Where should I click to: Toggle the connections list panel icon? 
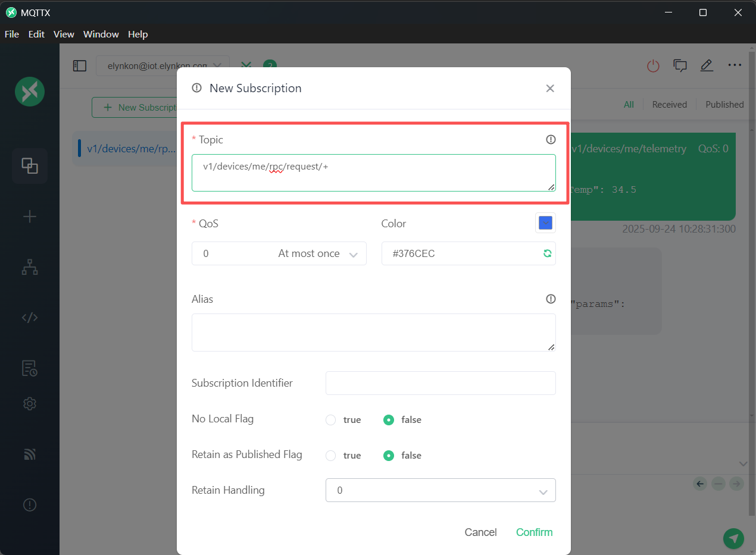pyautogui.click(x=80, y=66)
